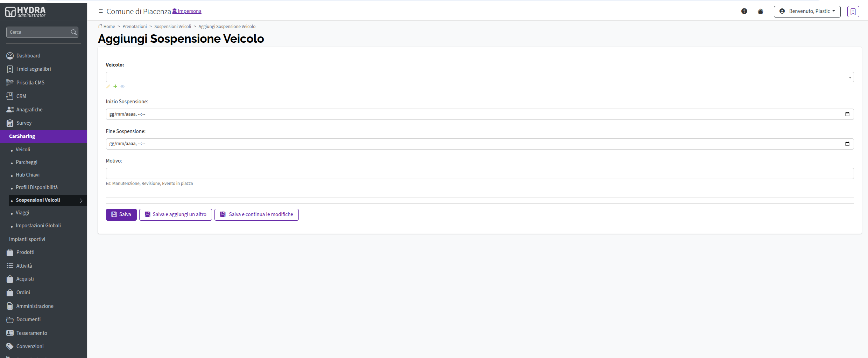868x358 pixels.
Task: Click the green plus add vehicle icon
Action: point(115,87)
